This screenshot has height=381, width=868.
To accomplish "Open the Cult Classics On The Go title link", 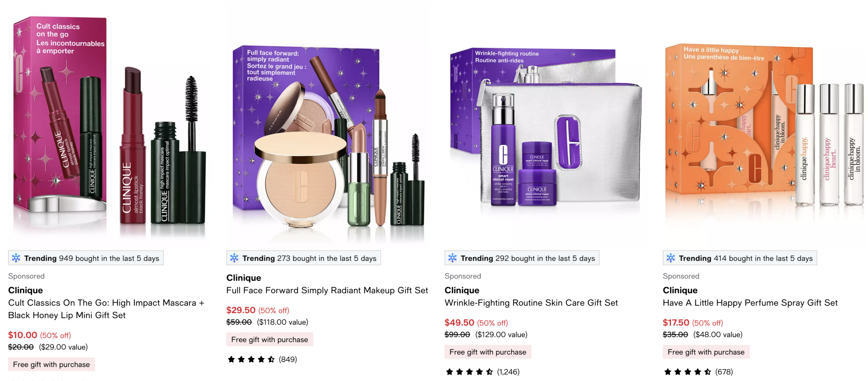I will click(106, 309).
